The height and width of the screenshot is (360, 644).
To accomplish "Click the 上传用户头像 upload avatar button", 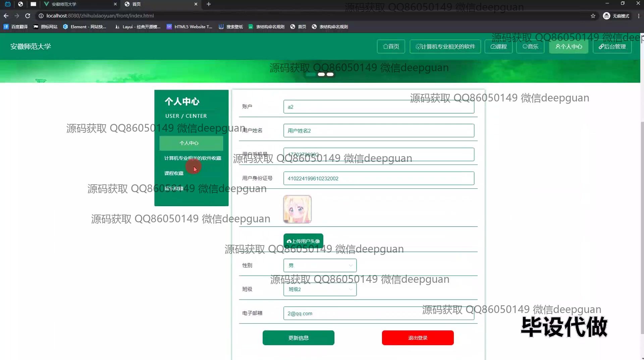I will 303,241.
